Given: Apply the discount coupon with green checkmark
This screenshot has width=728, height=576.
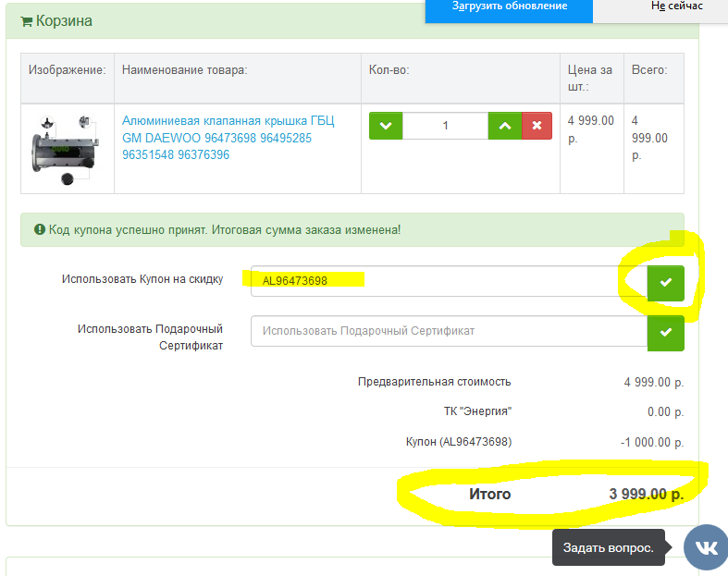Looking at the screenshot, I should tap(666, 283).
